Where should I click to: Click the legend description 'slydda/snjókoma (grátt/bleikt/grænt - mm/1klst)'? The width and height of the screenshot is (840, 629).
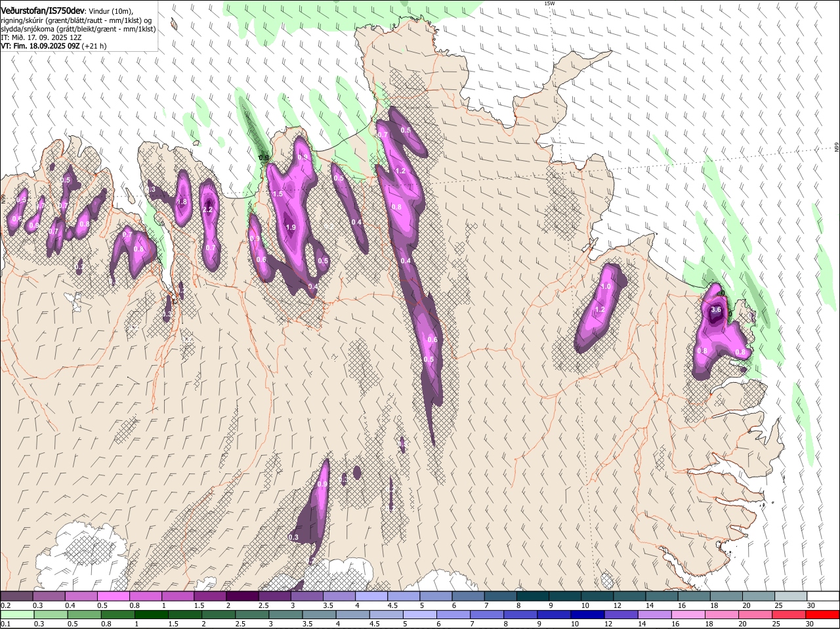pyautogui.click(x=78, y=29)
